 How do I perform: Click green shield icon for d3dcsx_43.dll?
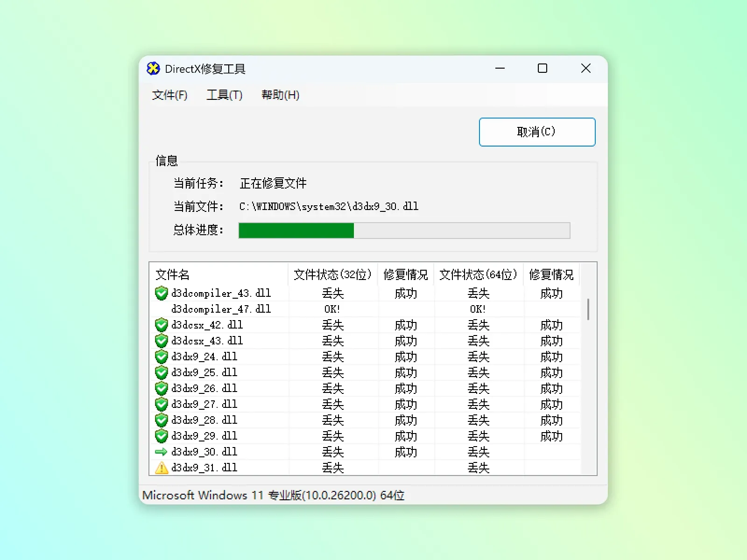pyautogui.click(x=162, y=341)
